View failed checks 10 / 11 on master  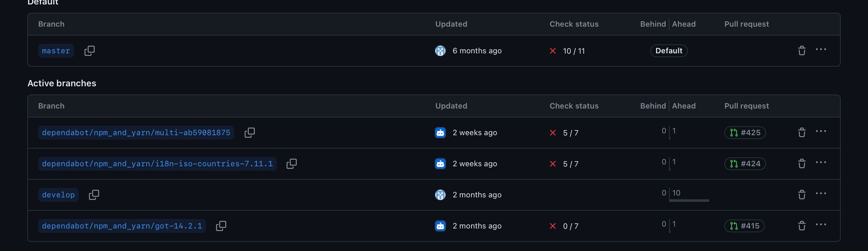(x=567, y=51)
